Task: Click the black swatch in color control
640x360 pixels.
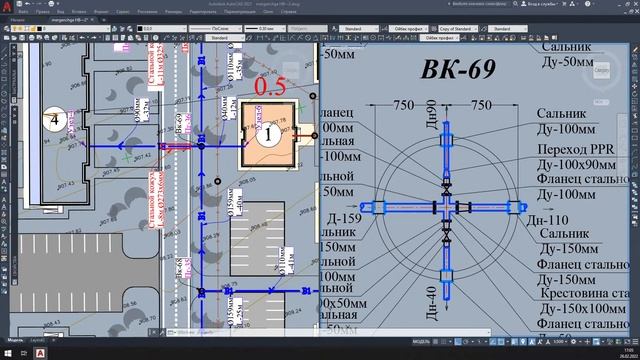Action: pyautogui.click(x=140, y=29)
